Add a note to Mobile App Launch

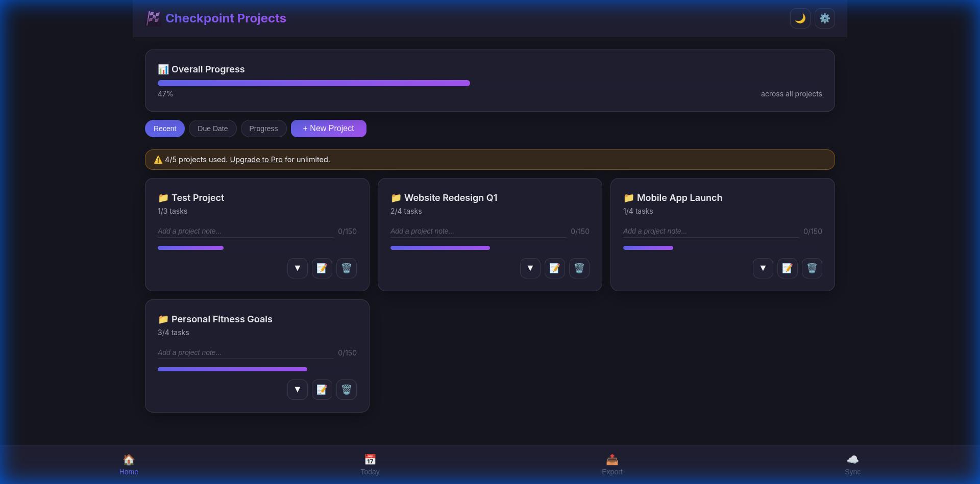(x=711, y=231)
